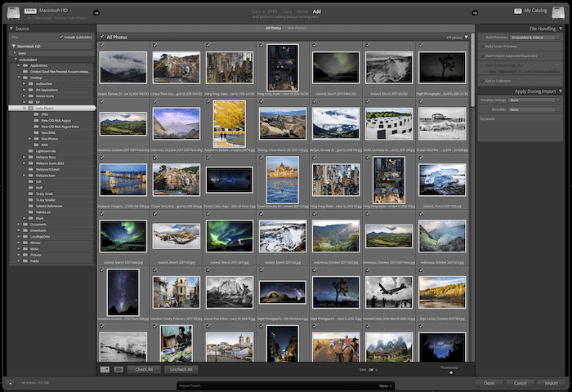Click the grid view icon in bottom toolbar
This screenshot has width=572, height=392.
click(105, 369)
